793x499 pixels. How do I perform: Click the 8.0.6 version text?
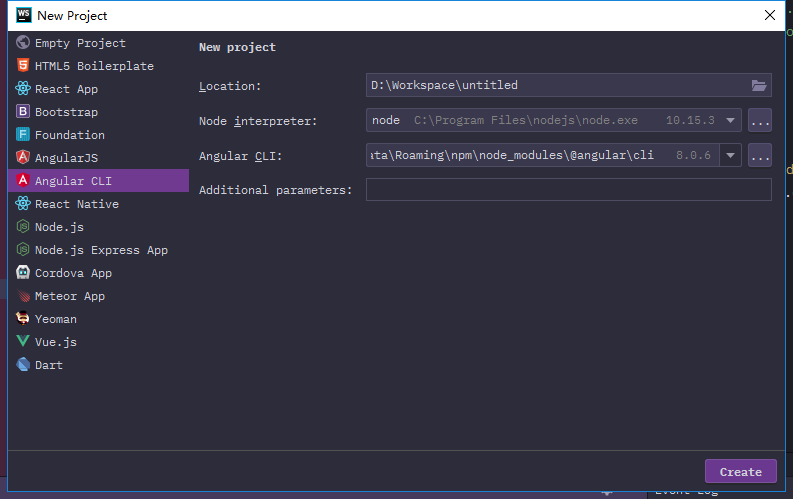click(693, 155)
